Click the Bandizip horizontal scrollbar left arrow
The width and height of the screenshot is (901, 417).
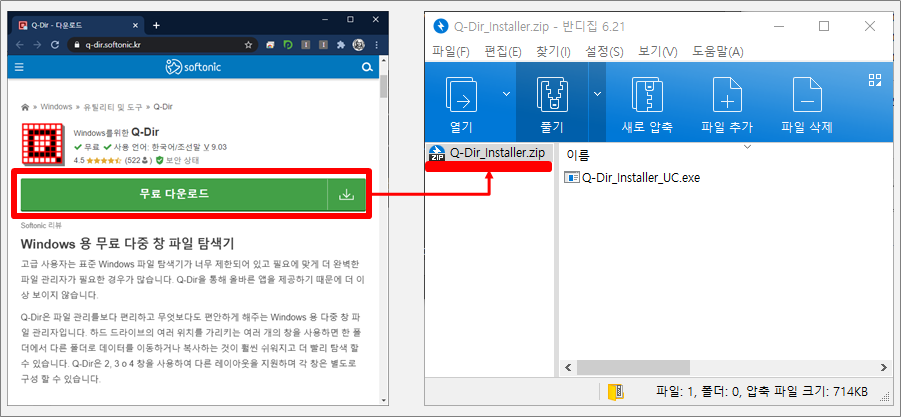pyautogui.click(x=568, y=367)
